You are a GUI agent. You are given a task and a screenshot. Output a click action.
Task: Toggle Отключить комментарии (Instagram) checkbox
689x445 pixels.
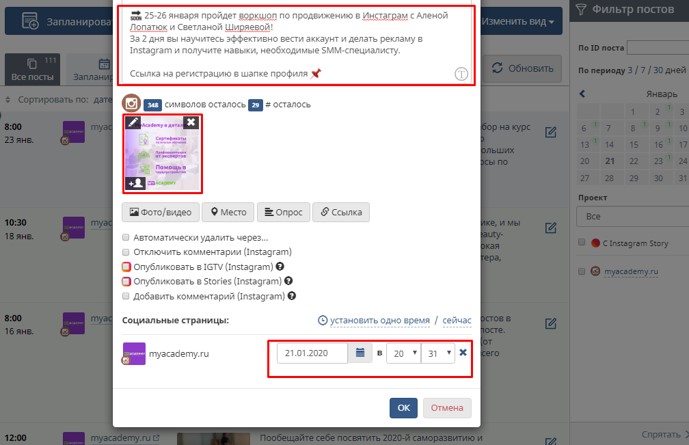(x=126, y=252)
